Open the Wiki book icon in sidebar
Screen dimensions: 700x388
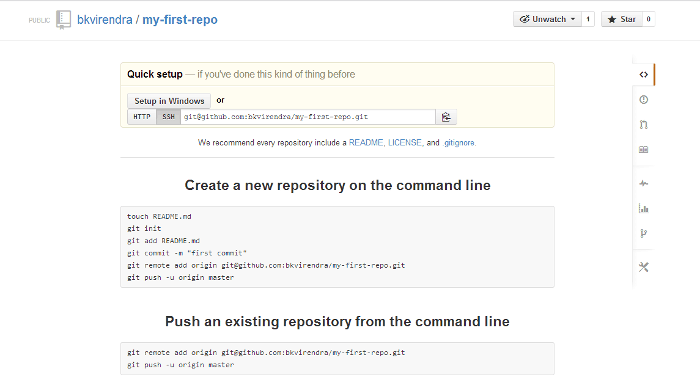pos(643,150)
